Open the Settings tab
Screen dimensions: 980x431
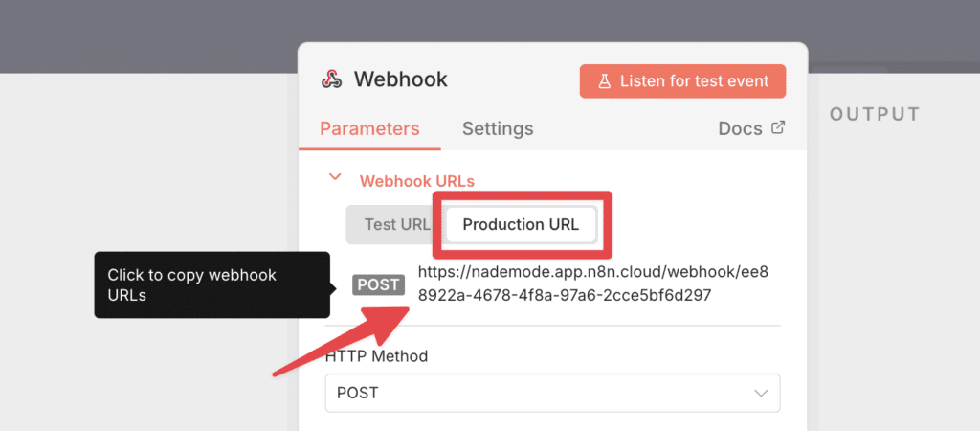click(x=498, y=128)
